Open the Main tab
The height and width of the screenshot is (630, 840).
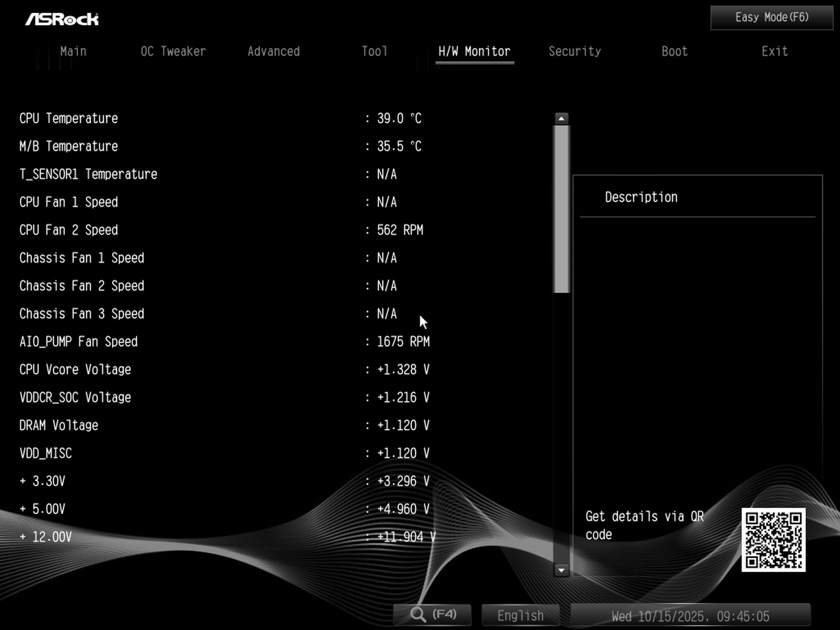[x=73, y=52]
